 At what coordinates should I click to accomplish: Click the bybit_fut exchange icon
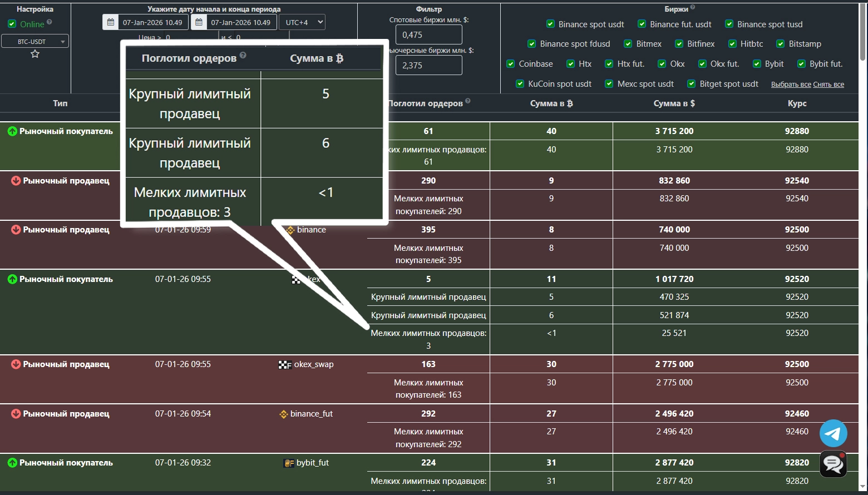289,463
